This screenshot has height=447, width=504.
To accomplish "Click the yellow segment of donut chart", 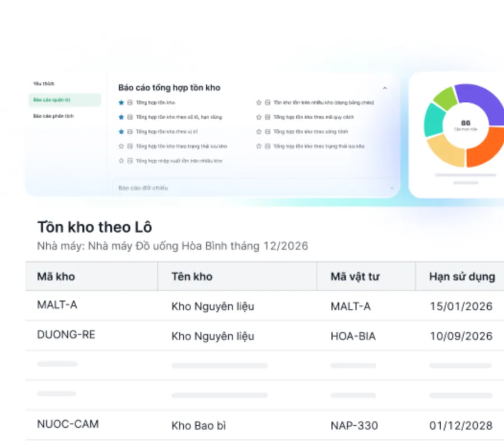I will 447,152.
